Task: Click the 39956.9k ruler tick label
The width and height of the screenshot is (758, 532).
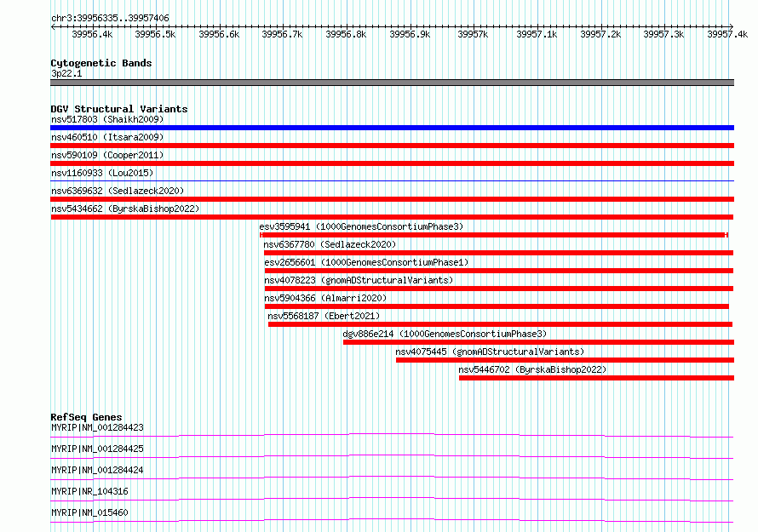Action: pos(410,34)
